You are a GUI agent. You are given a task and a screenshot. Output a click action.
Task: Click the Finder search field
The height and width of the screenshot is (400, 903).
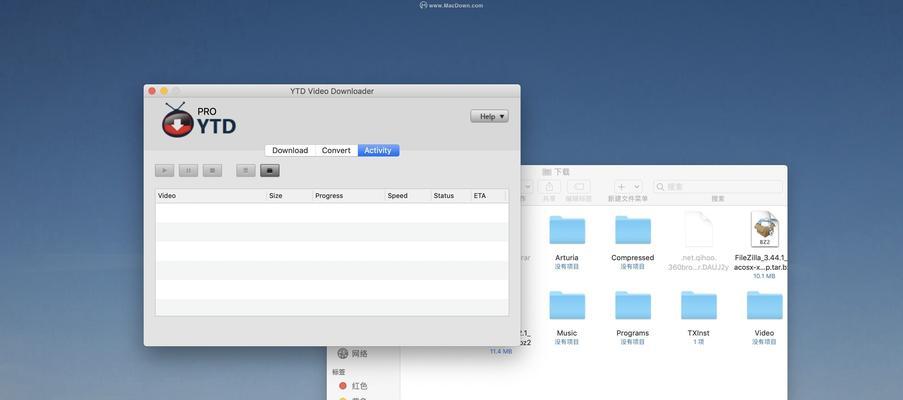point(718,186)
